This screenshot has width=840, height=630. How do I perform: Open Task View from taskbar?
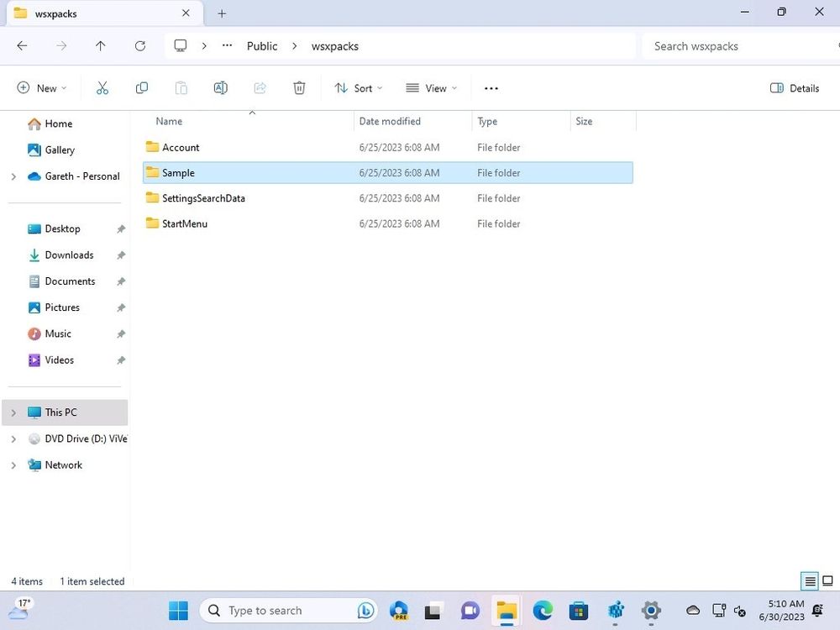click(x=433, y=611)
